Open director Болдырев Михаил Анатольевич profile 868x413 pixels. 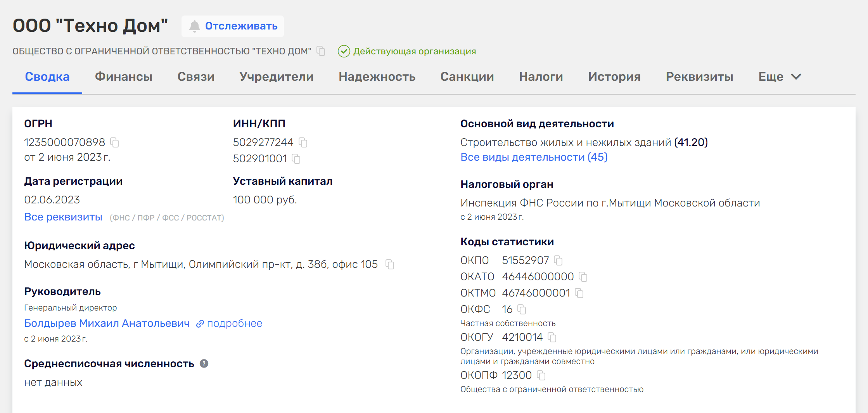point(107,323)
